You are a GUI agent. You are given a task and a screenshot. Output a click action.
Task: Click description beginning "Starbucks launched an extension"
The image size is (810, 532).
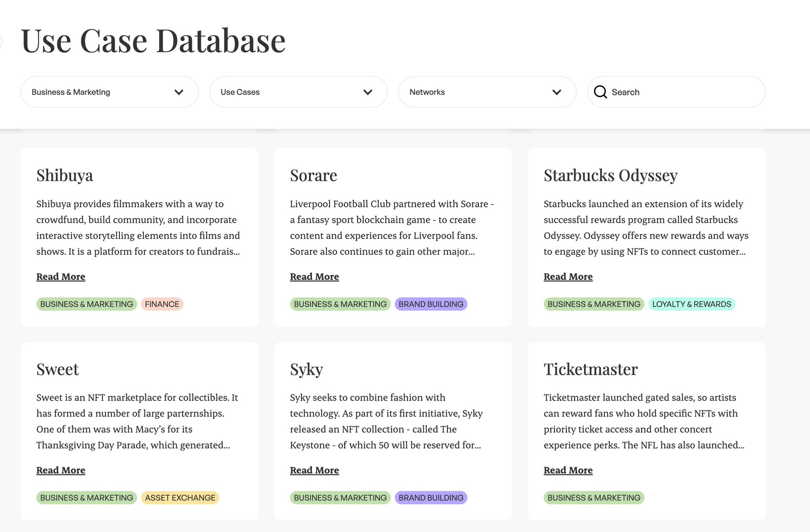[646, 227]
